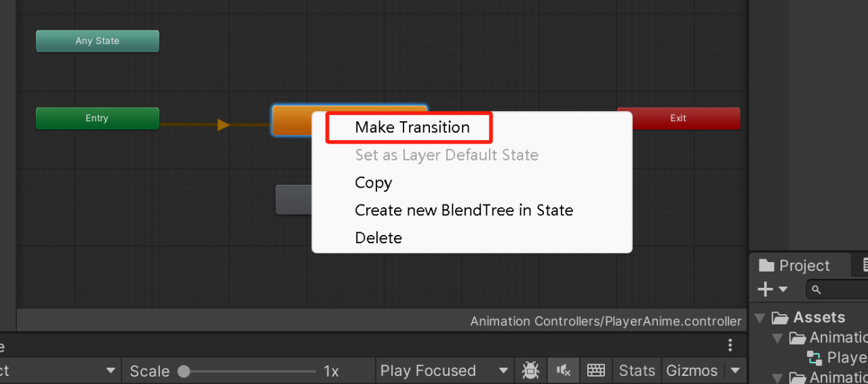Open the aspect ratio dropdown
The height and width of the screenshot is (384, 868).
point(60,371)
